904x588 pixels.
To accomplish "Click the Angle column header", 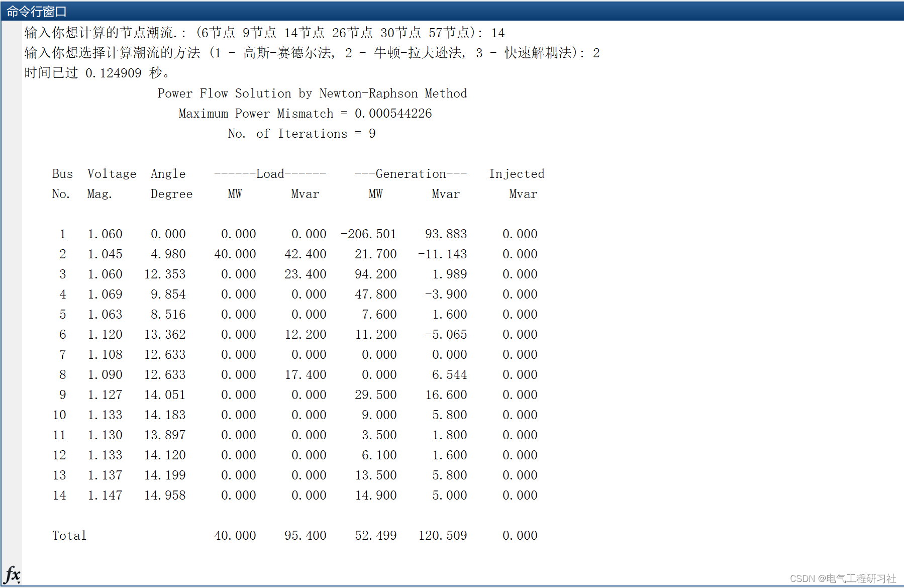I will pyautogui.click(x=168, y=174).
